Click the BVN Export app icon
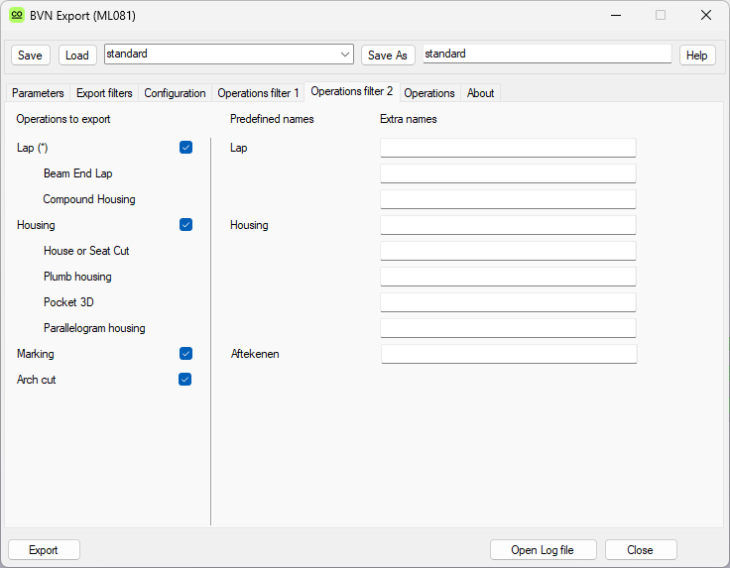This screenshot has height=568, width=730. click(17, 15)
